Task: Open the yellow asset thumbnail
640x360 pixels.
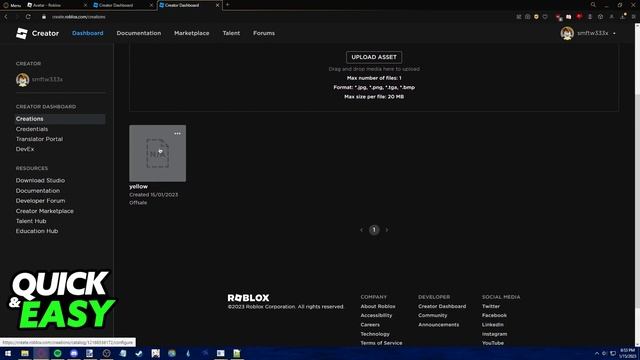Action: coord(158,153)
